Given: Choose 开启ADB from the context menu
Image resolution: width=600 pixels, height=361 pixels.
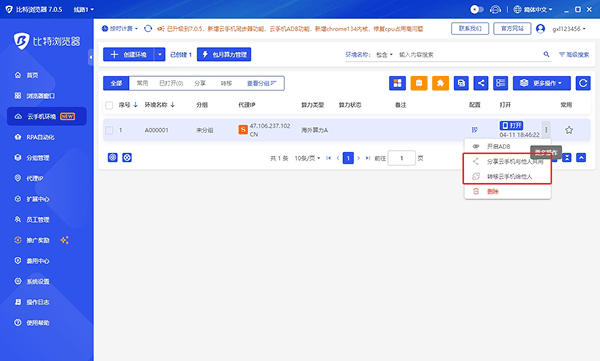Looking at the screenshot, I should 507,146.
